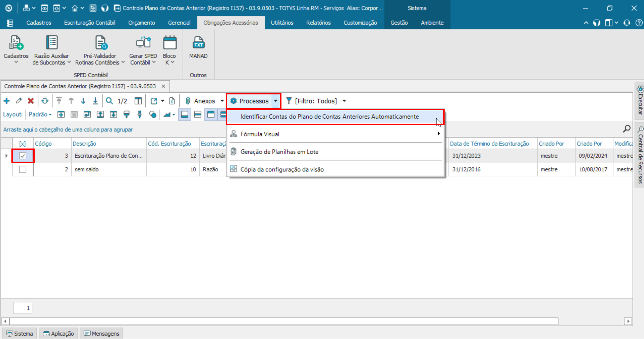Click the refresh arrows icon in toolbar
The width and height of the screenshot is (644, 339).
pyautogui.click(x=45, y=101)
